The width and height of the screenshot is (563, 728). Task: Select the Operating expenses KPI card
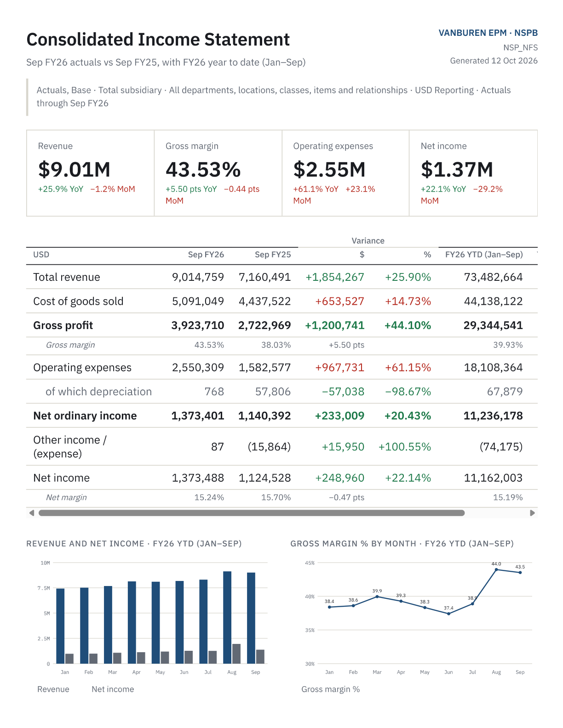click(x=345, y=173)
